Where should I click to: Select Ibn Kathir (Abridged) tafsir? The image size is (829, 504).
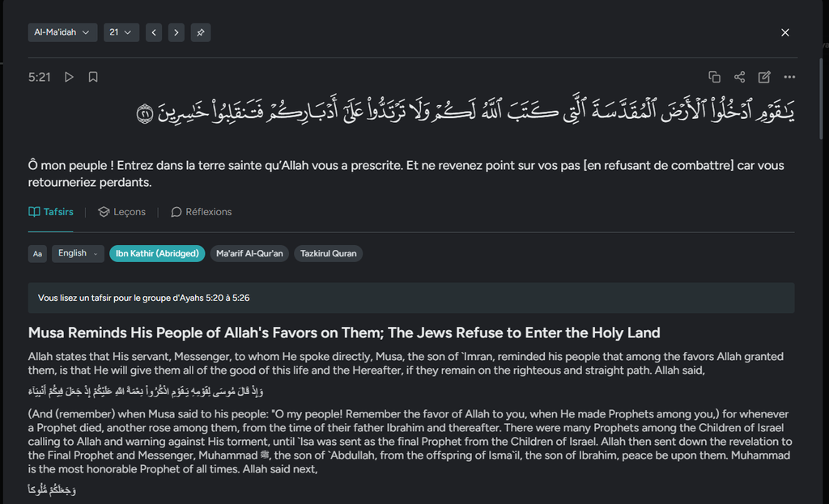pyautogui.click(x=157, y=253)
